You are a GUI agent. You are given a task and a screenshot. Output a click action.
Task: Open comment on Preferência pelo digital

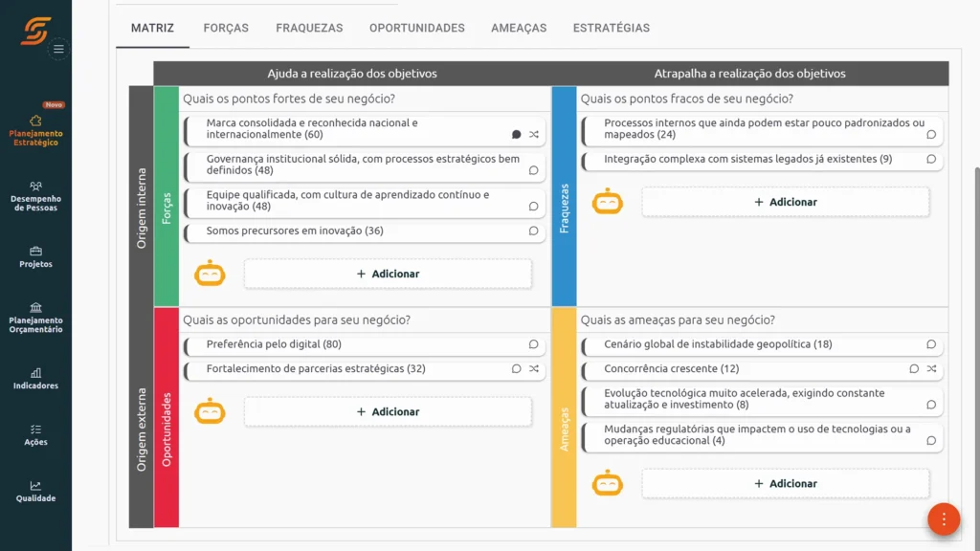(x=533, y=344)
